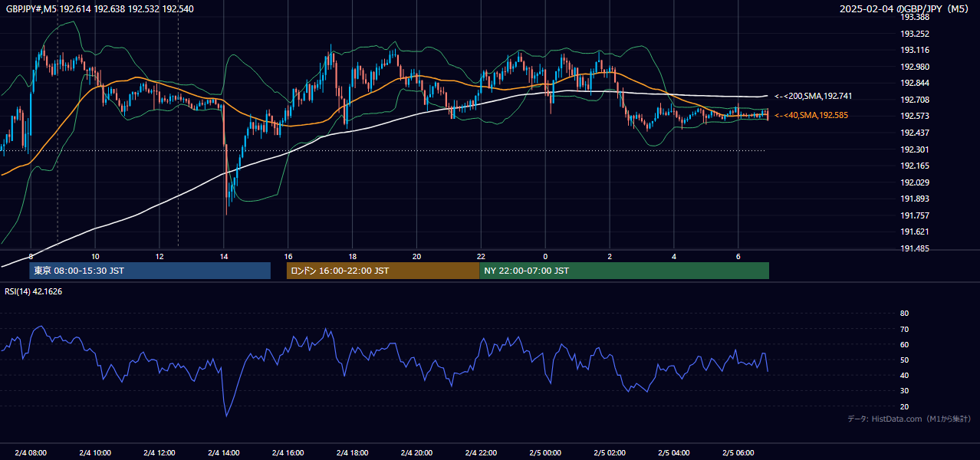The height and width of the screenshot is (460, 980).
Task: Click the 2/4 12:00 bottom date label
Action: click(159, 452)
